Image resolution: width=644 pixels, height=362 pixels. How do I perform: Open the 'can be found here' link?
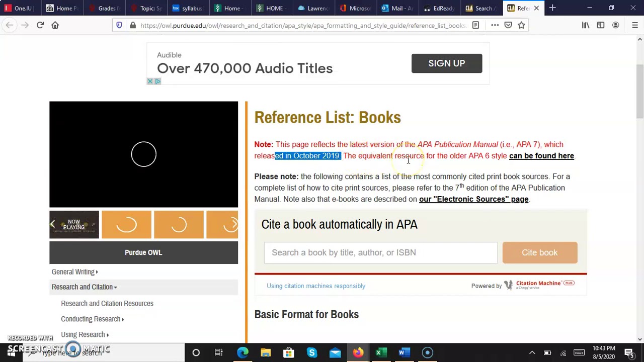pos(541,156)
